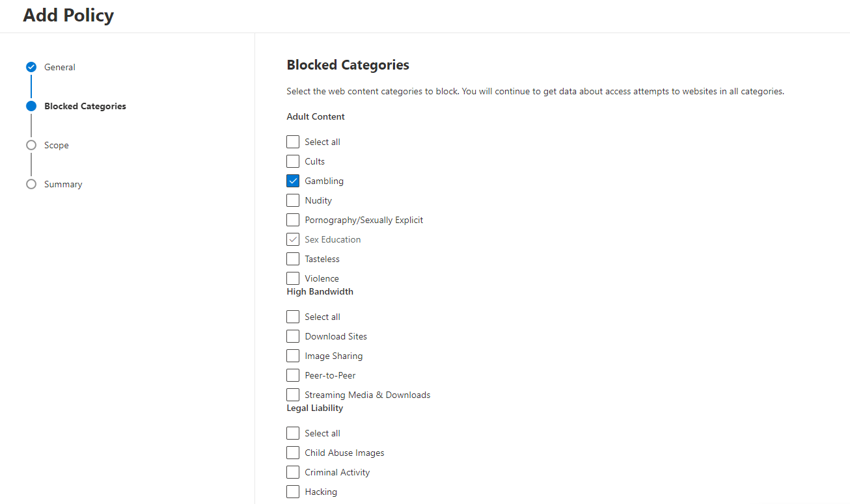This screenshot has width=850, height=504.
Task: Select the Scope step circle
Action: click(x=31, y=144)
